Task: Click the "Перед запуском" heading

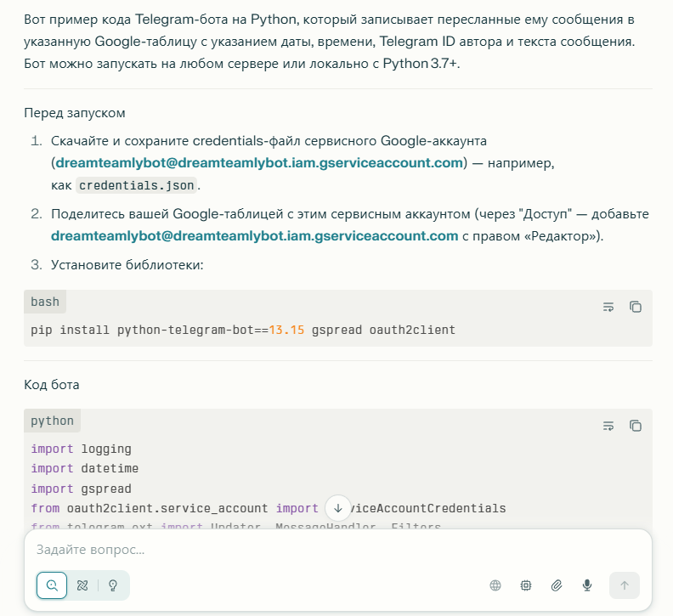Action: 75,113
